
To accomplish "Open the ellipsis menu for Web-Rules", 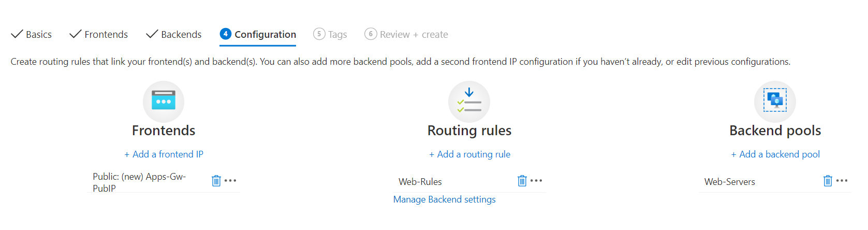I will click(x=536, y=181).
